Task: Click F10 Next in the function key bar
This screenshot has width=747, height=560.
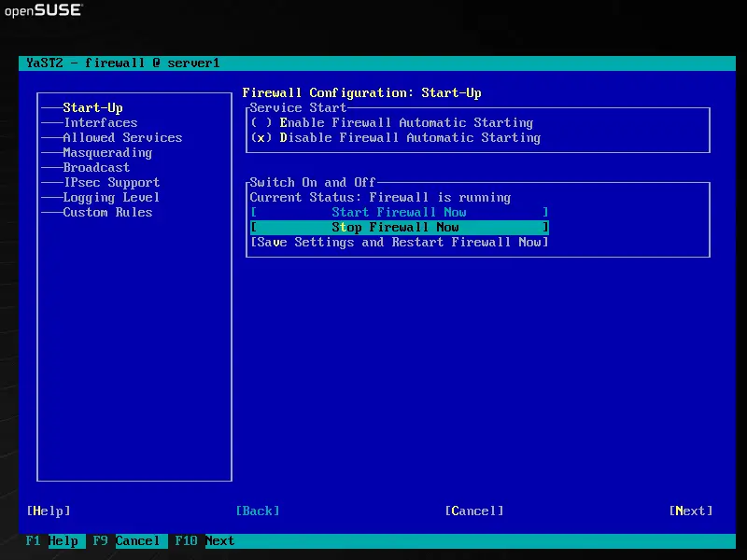Action: click(204, 541)
